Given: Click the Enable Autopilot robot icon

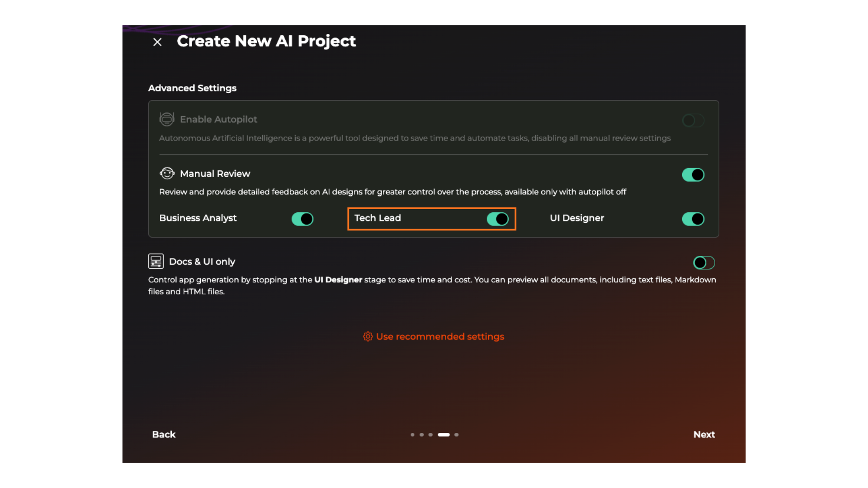Looking at the screenshot, I should pyautogui.click(x=167, y=119).
